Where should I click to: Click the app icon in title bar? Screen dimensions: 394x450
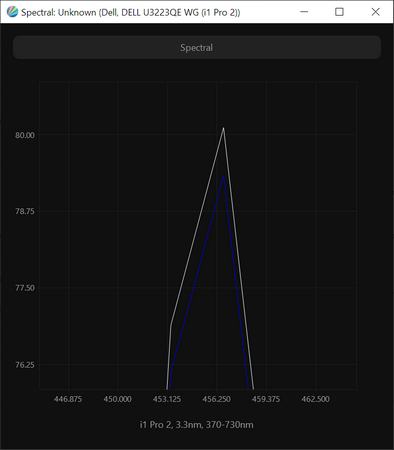click(x=12, y=12)
